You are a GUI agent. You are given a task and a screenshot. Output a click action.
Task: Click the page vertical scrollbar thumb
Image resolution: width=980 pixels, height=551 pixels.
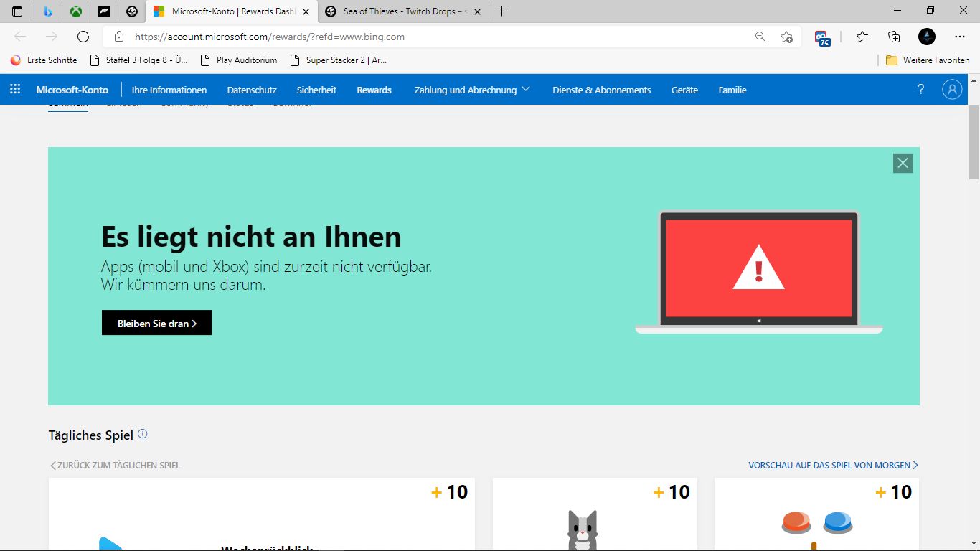[974, 143]
